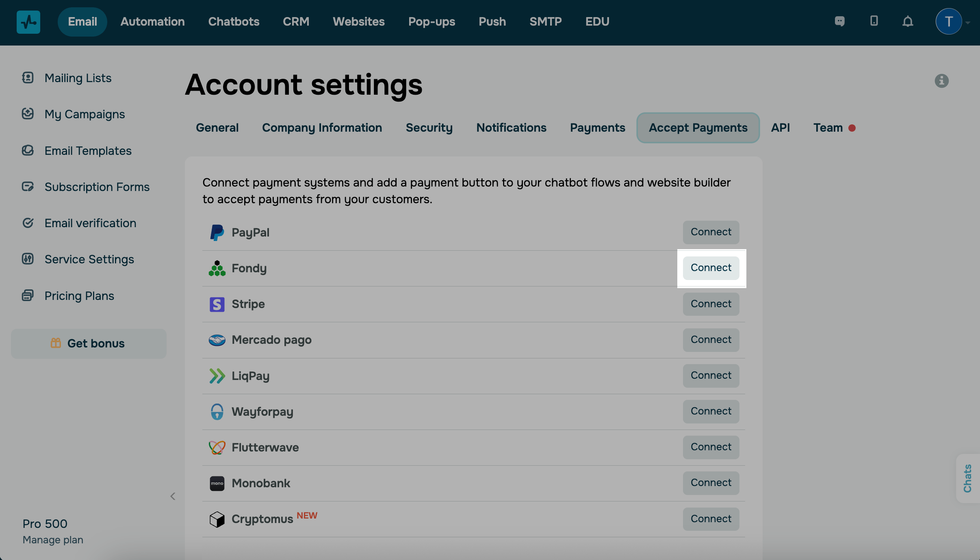The width and height of the screenshot is (980, 560).
Task: Open the Push section
Action: pos(492,22)
